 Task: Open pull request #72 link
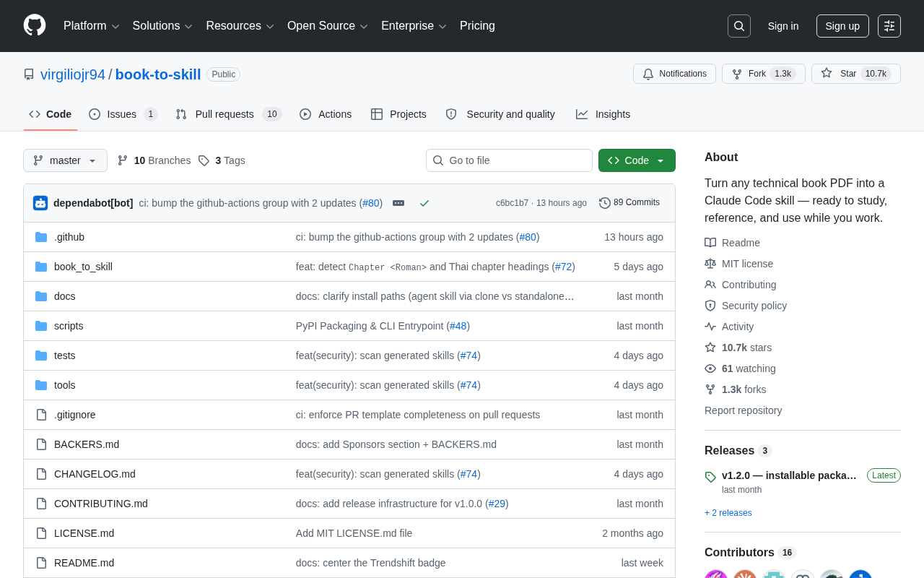click(x=564, y=267)
